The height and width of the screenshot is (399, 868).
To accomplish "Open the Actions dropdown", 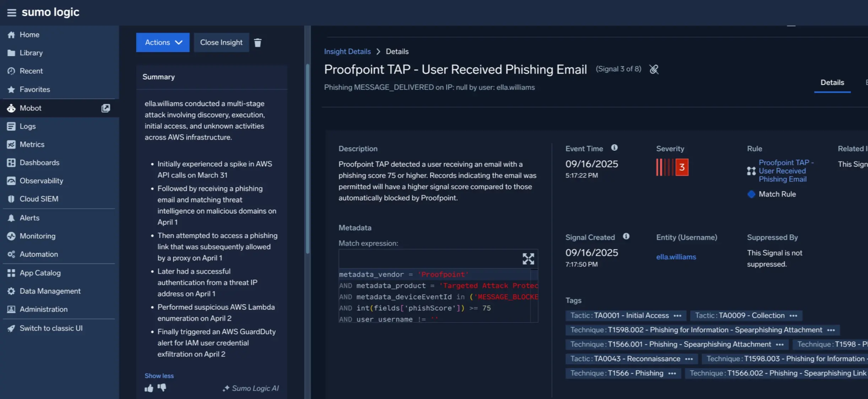I will (162, 42).
